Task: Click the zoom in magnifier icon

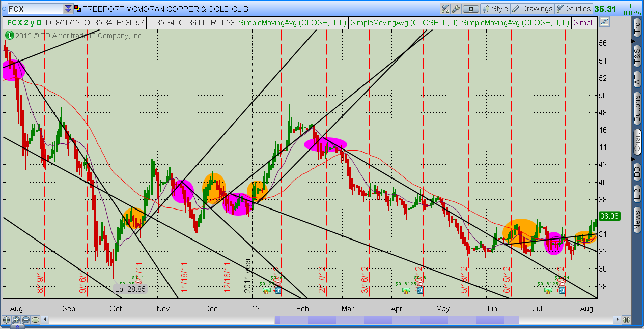Action: (x=16, y=320)
